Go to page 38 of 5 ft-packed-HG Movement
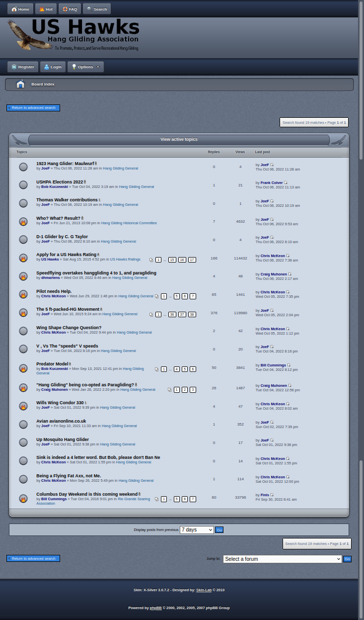The height and width of the screenshot is (620, 364). pos(192,314)
